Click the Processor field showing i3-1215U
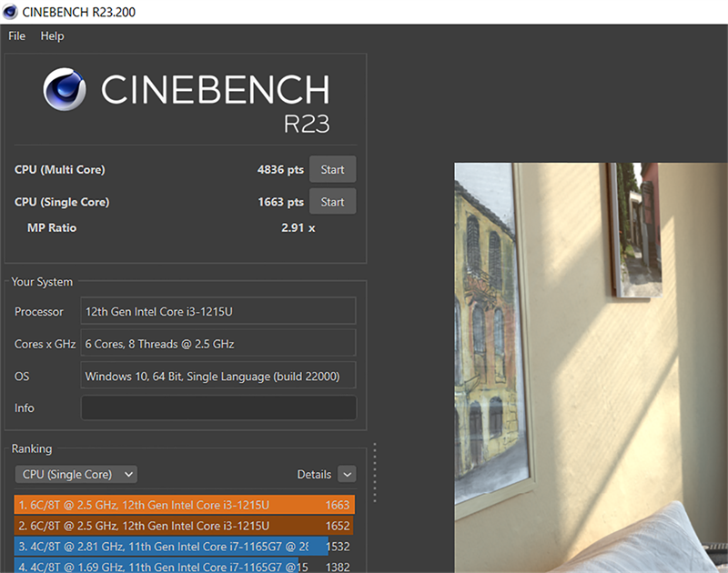Viewport: 728px width, 573px height. click(218, 311)
